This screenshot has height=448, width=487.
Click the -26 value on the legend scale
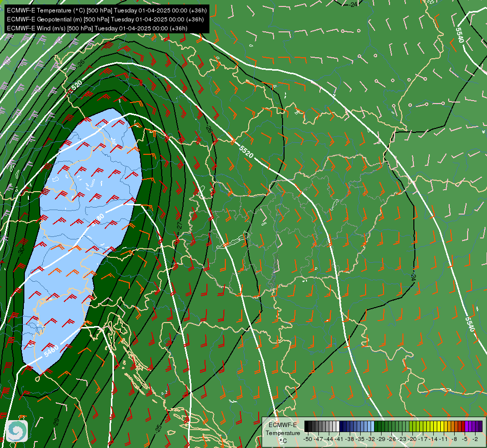(x=391, y=439)
